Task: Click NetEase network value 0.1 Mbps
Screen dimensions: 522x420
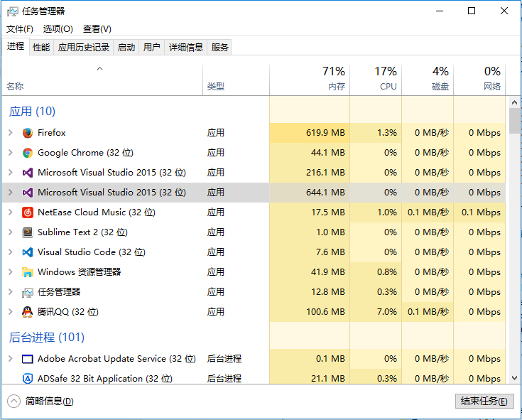Action: point(481,212)
